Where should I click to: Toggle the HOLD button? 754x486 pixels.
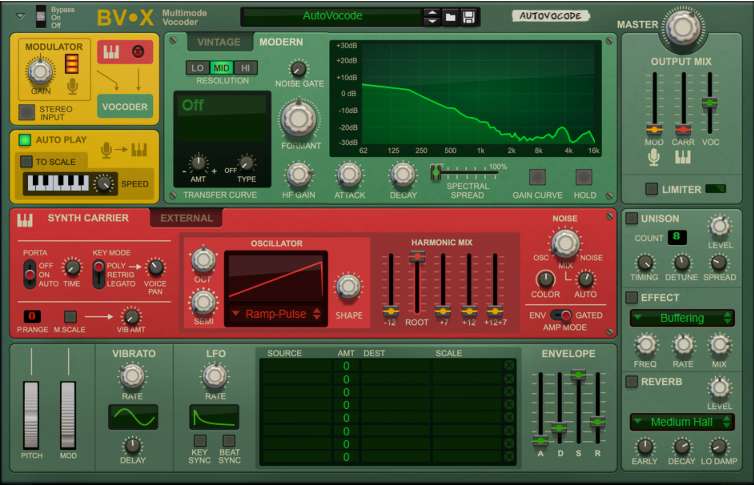click(584, 177)
